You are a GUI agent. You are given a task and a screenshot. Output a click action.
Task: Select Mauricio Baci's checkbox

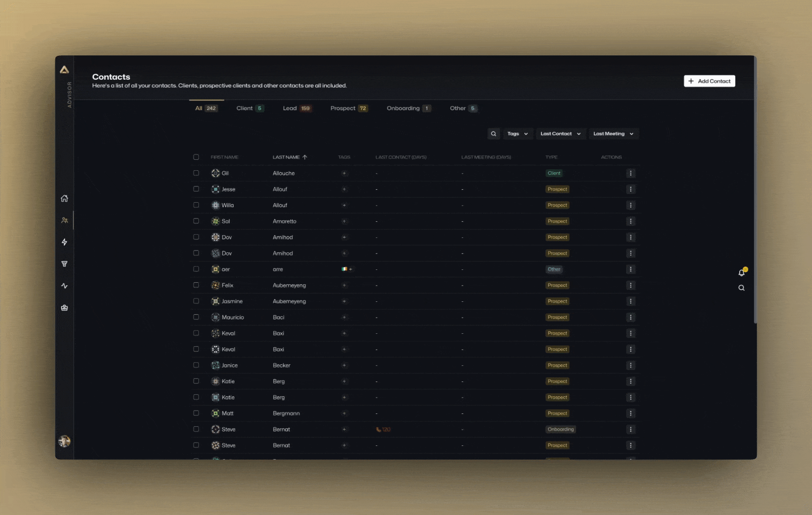(x=196, y=317)
